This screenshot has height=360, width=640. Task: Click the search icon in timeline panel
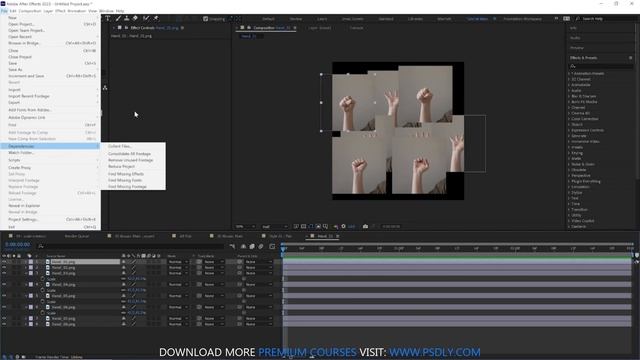point(41,246)
